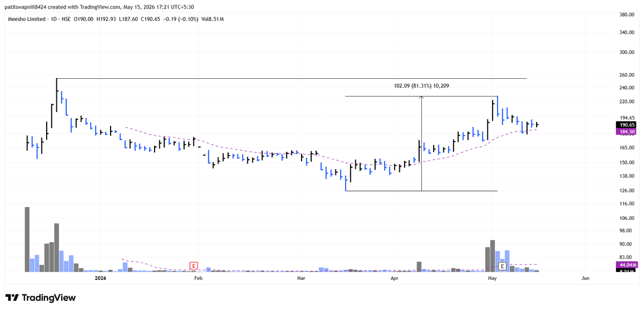Click the red E earnings marker near Feb

193,265
